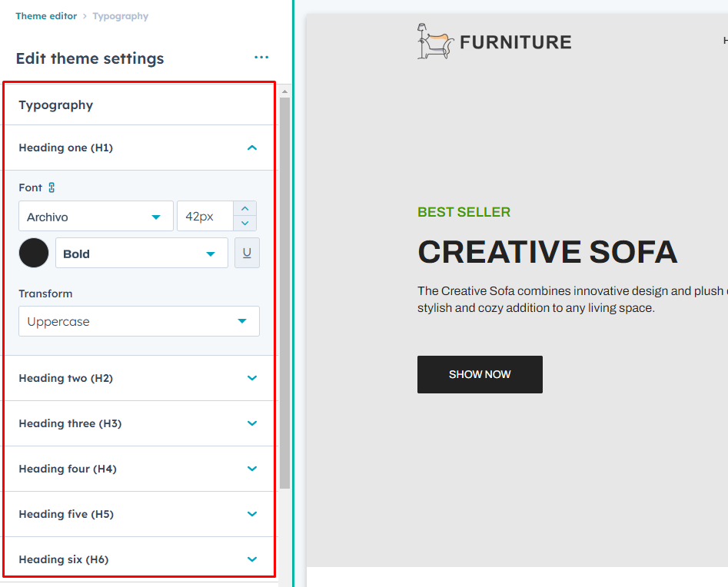The image size is (728, 587).
Task: Expand the Heading two (H2) section
Action: [x=251, y=378]
